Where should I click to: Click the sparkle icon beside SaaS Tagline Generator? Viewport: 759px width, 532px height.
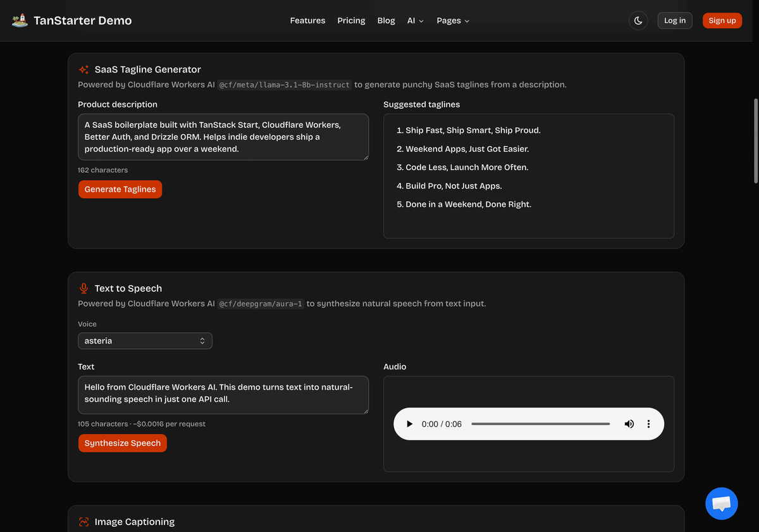pos(83,70)
